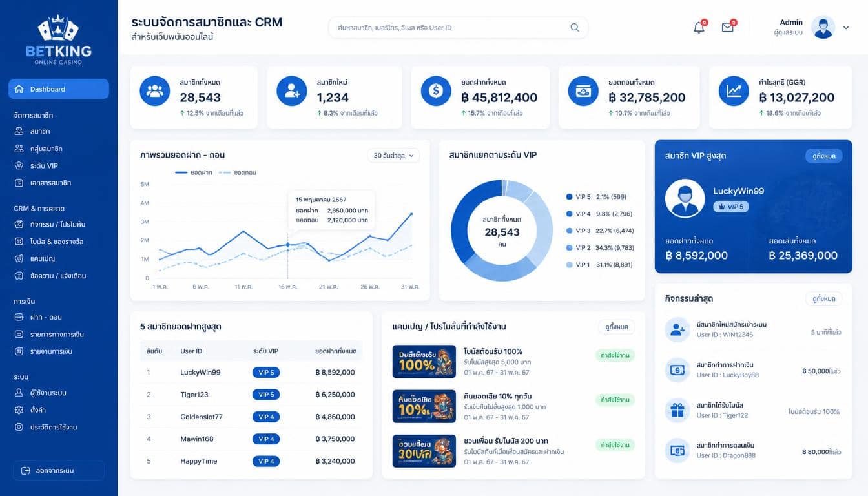This screenshot has height=496, width=868.
Task: Click the VIP 5 legend color dot
Action: coord(569,197)
